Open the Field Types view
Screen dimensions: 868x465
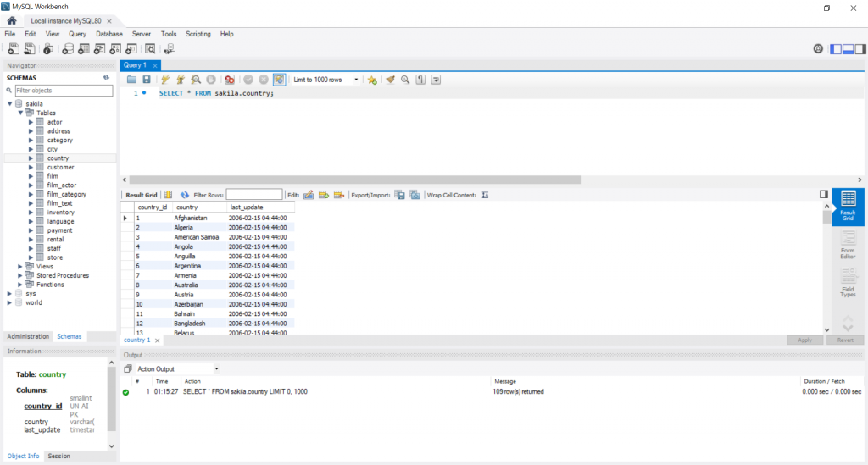point(848,283)
